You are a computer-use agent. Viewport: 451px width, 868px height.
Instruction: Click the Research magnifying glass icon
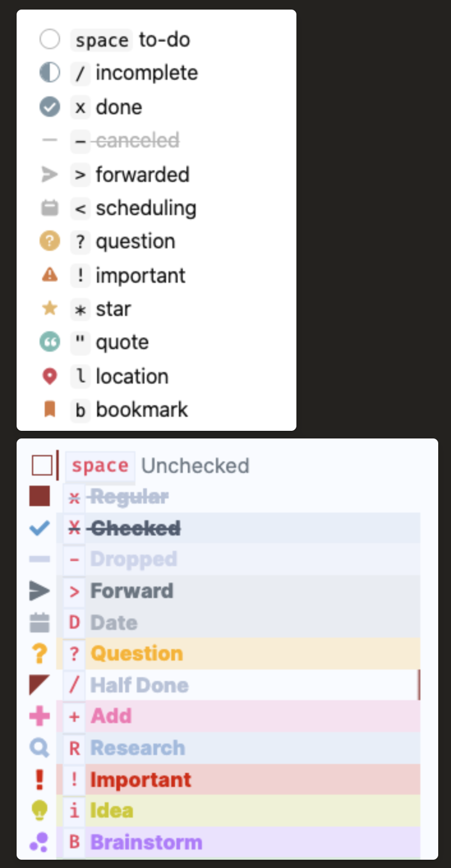coord(40,747)
